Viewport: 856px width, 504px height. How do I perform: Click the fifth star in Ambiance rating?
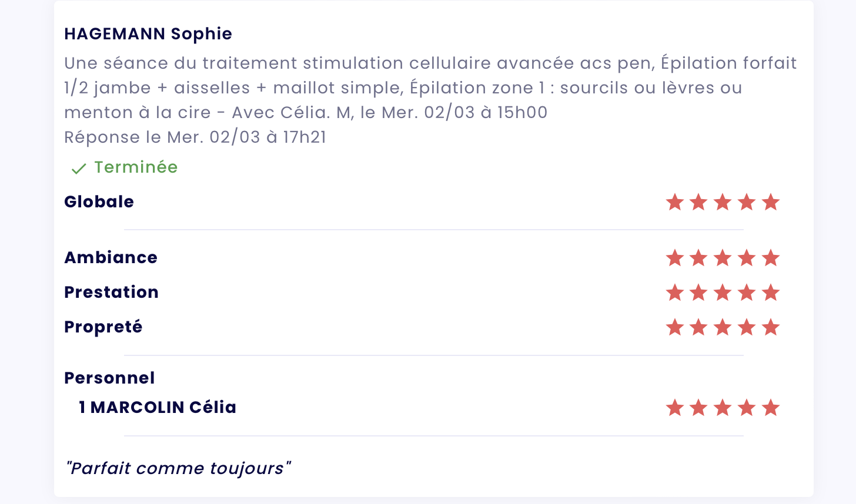(x=770, y=258)
